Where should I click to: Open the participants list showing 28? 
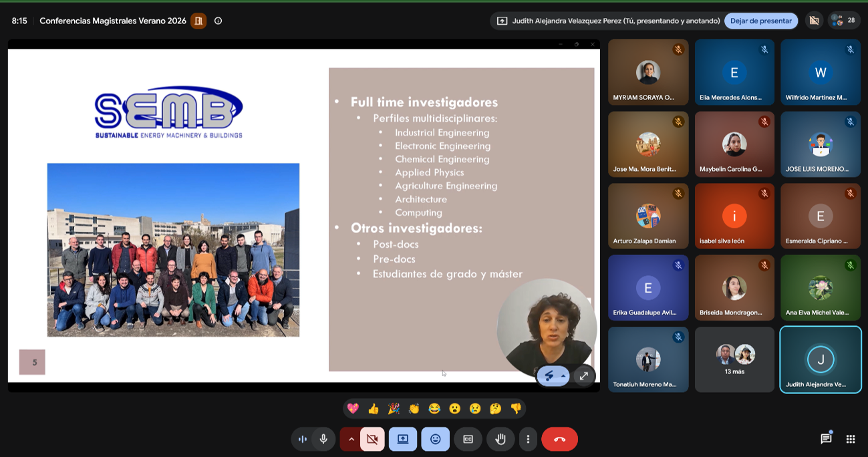[844, 21]
